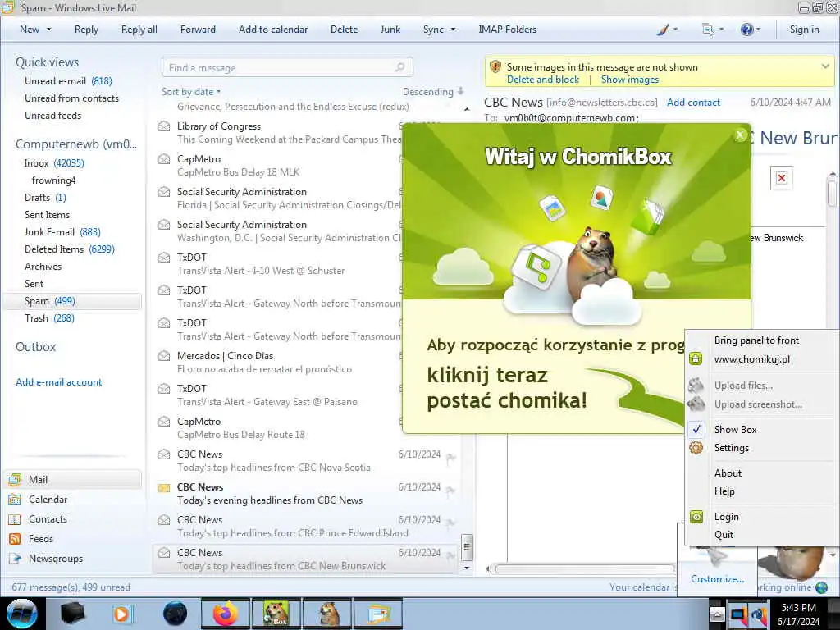Click envelope icon of Mercados Cinco Dias message

tap(164, 356)
